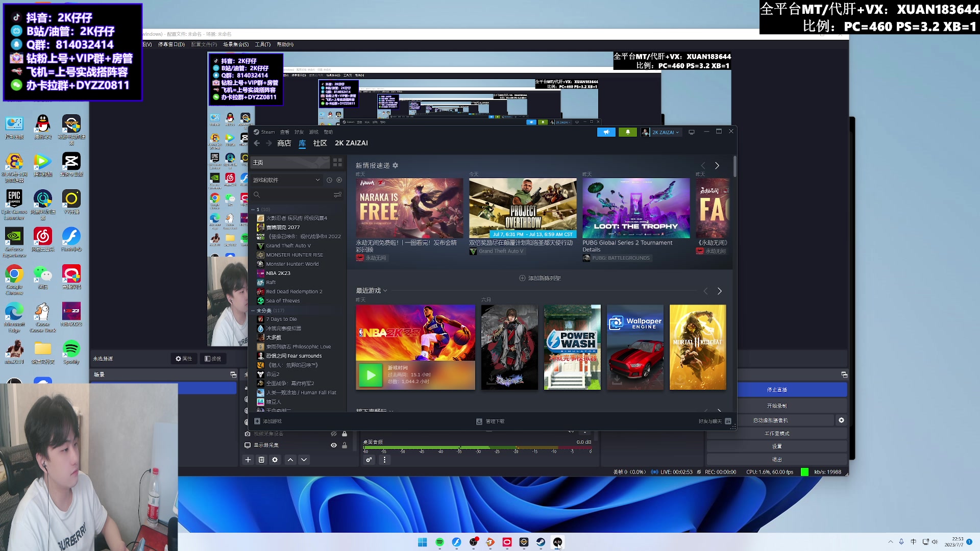Click 添加新陈列架 link

(540, 278)
